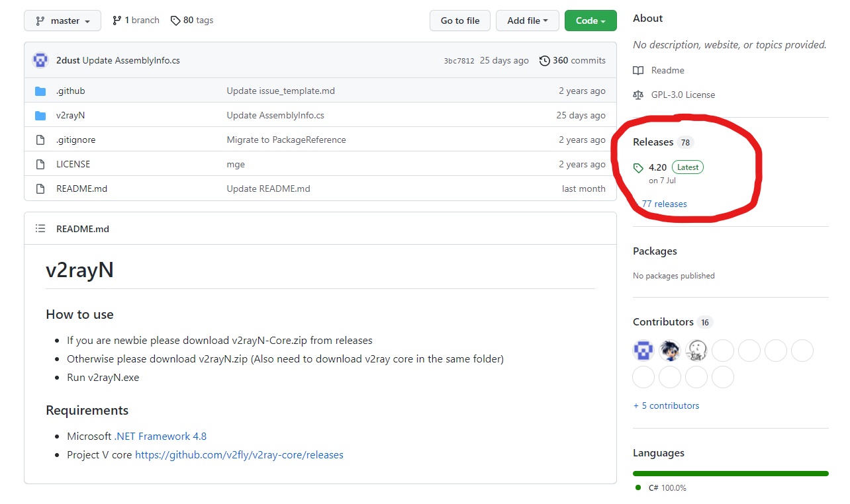Open release 4.20

657,167
